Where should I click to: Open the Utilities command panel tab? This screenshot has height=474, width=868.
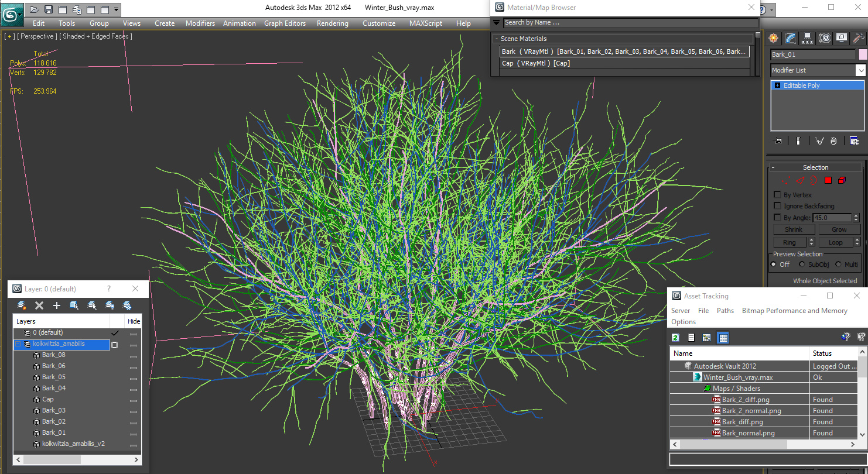click(859, 38)
